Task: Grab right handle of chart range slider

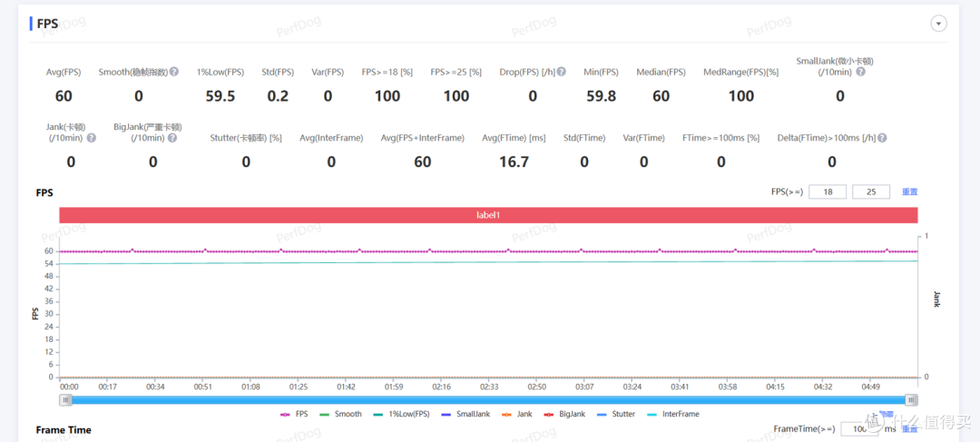Action: pyautogui.click(x=913, y=400)
